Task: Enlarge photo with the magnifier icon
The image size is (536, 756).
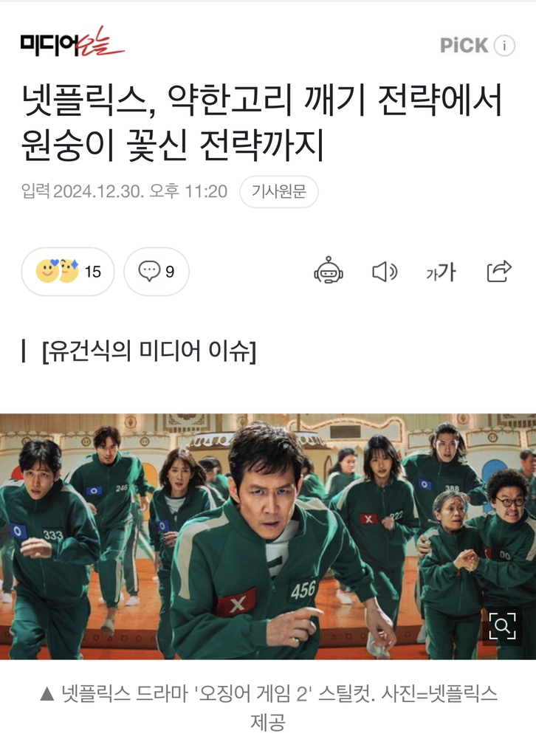Action: point(502,626)
